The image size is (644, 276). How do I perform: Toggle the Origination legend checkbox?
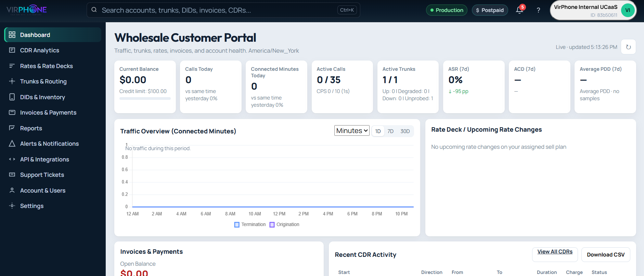(272, 225)
